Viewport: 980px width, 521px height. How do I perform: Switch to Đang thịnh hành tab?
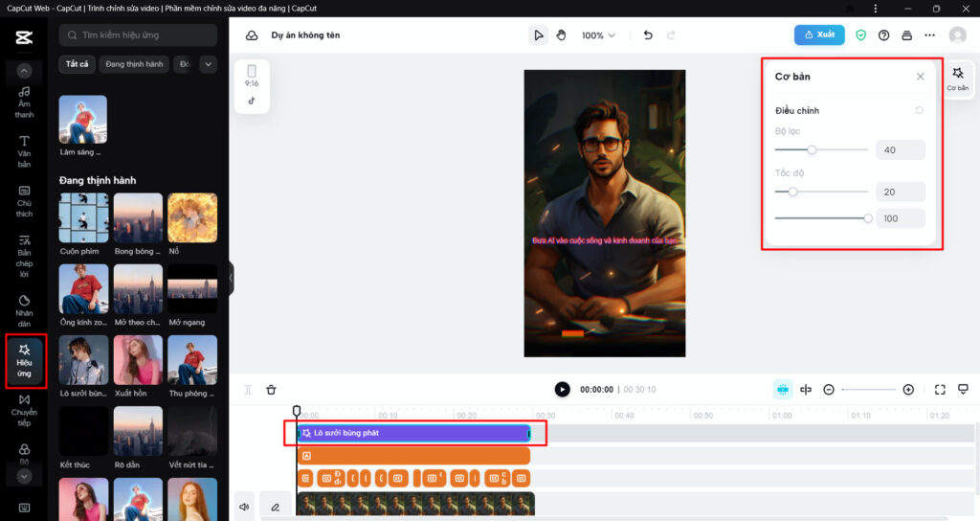(135, 64)
